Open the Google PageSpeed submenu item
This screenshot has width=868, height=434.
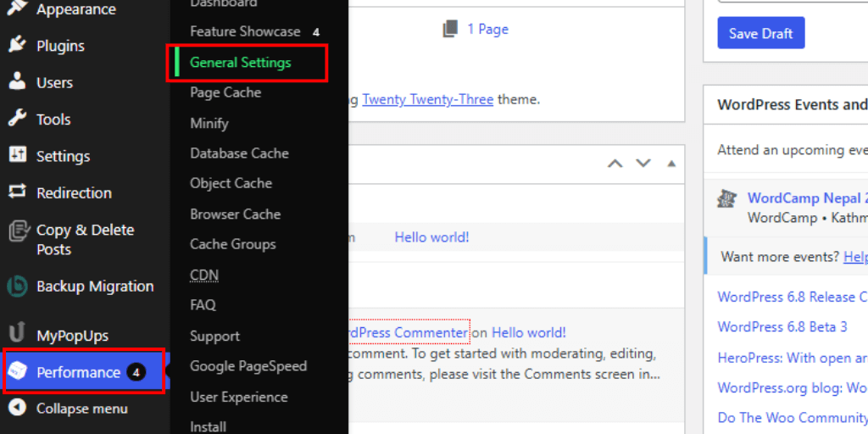(x=248, y=366)
